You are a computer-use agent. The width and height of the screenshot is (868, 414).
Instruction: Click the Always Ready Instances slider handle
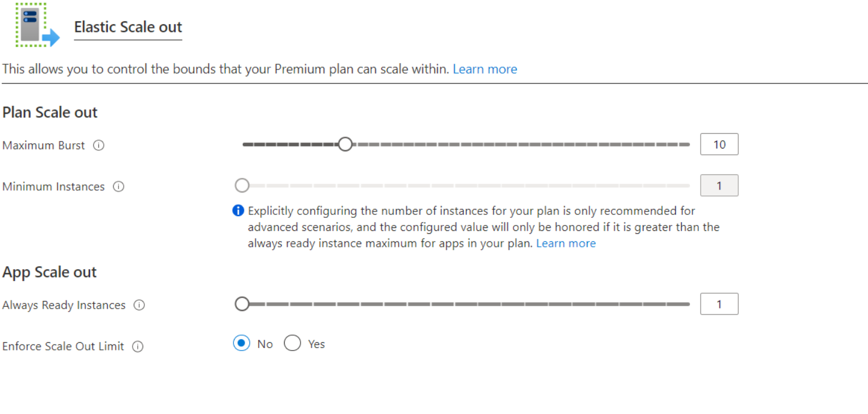pos(242,304)
